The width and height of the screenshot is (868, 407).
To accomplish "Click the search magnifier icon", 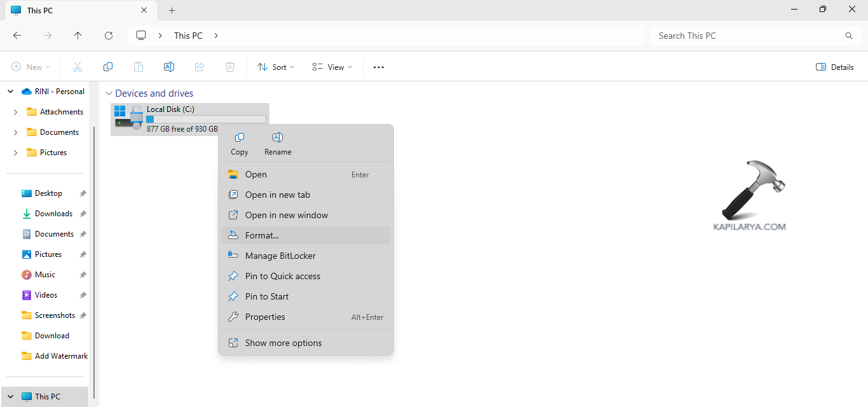I will point(848,36).
